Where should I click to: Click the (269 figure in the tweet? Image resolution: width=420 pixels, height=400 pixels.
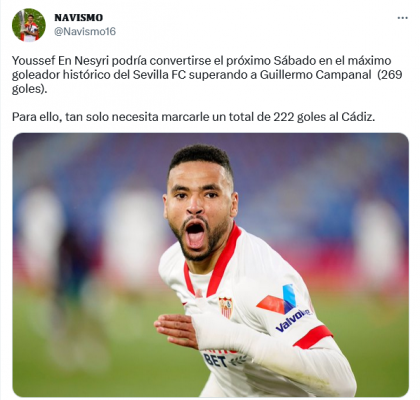(x=390, y=75)
